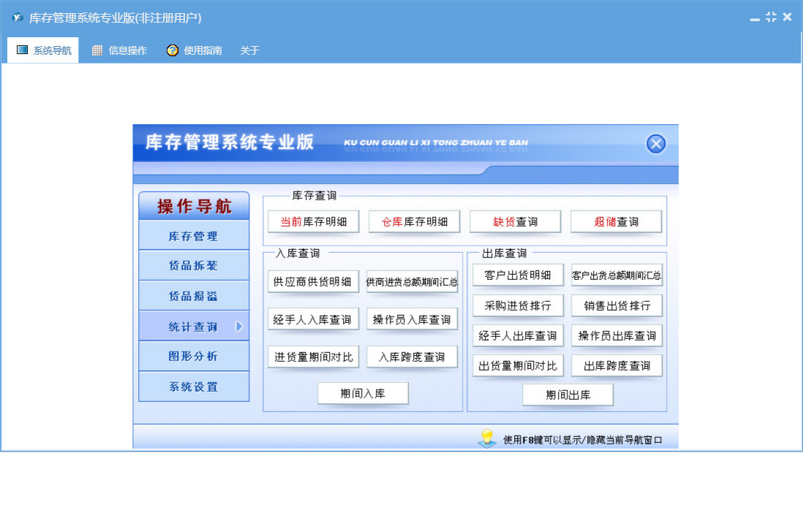Click the lightbulb hint icon
This screenshot has width=803, height=532.
pyautogui.click(x=487, y=438)
